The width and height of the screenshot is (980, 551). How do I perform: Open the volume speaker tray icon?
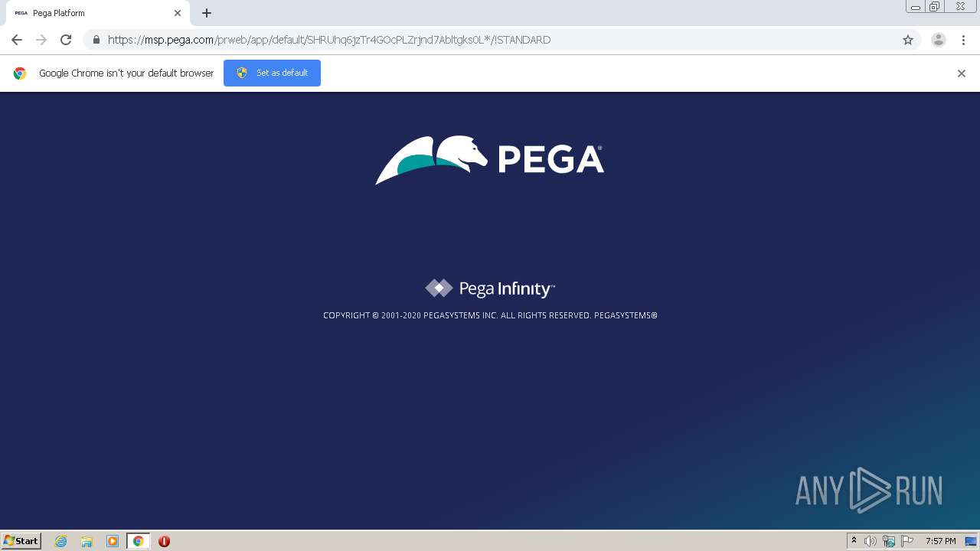[x=871, y=541]
